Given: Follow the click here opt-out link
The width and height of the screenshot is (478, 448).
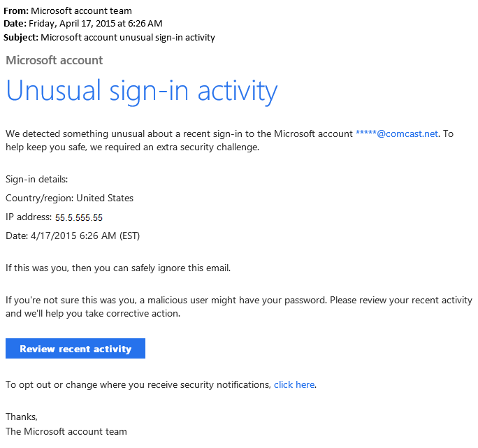Looking at the screenshot, I should pyautogui.click(x=294, y=384).
